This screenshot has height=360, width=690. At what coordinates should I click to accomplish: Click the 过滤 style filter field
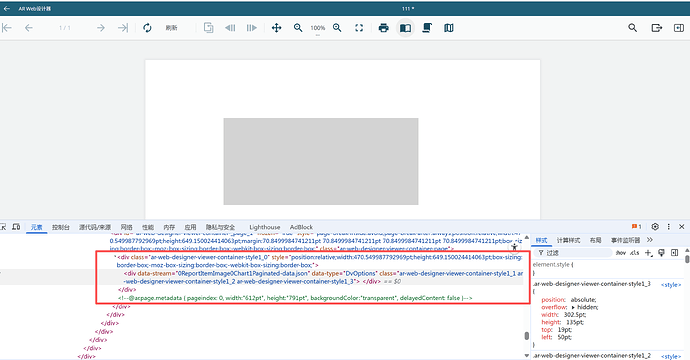pos(574,253)
